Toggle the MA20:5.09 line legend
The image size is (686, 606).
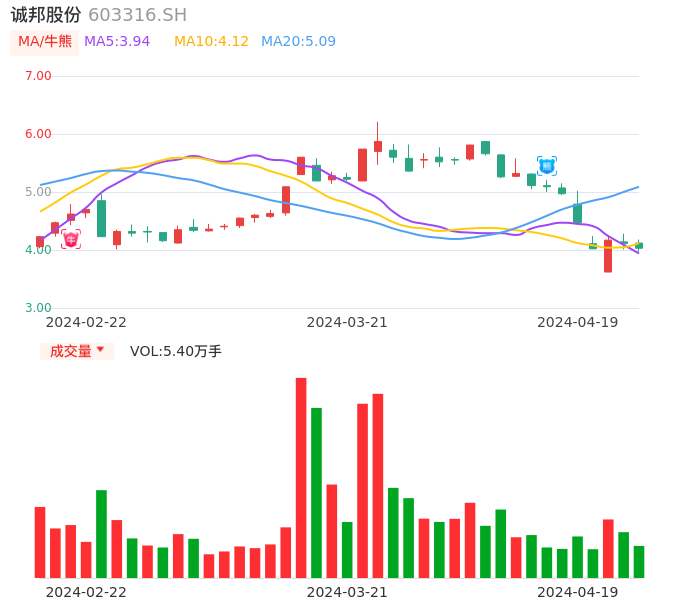click(298, 42)
